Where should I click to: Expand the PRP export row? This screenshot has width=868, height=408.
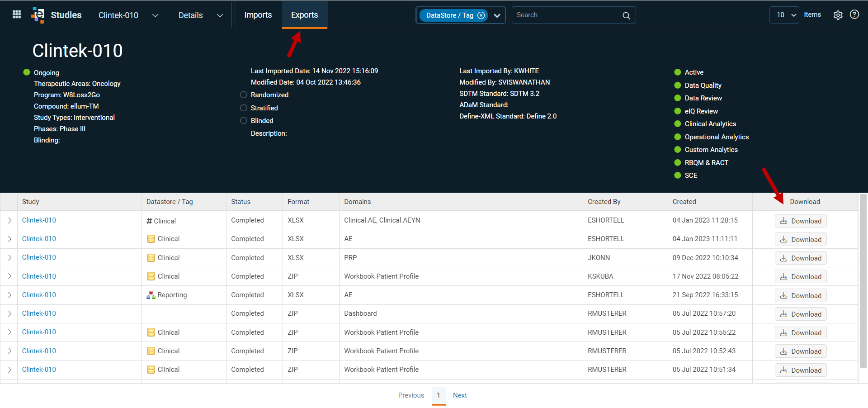pyautogui.click(x=9, y=258)
